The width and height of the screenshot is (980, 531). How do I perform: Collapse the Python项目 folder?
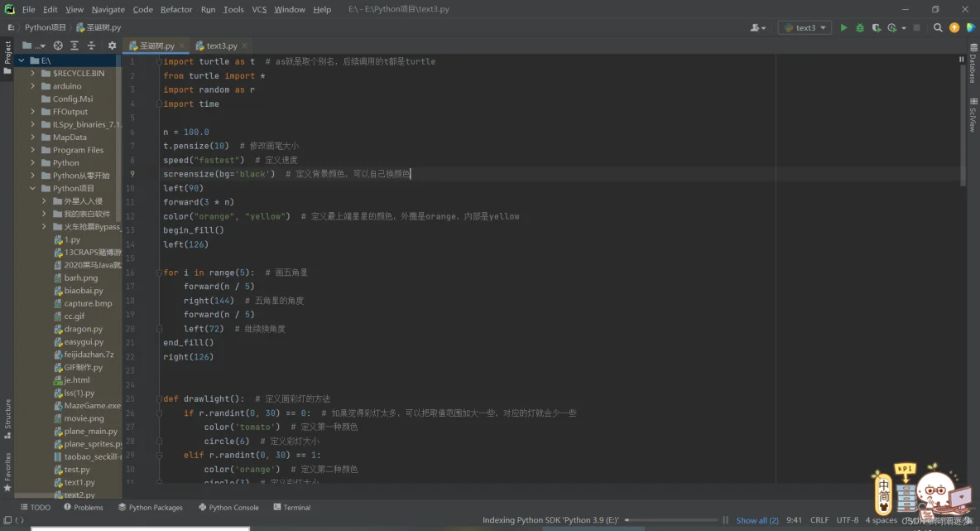(33, 188)
